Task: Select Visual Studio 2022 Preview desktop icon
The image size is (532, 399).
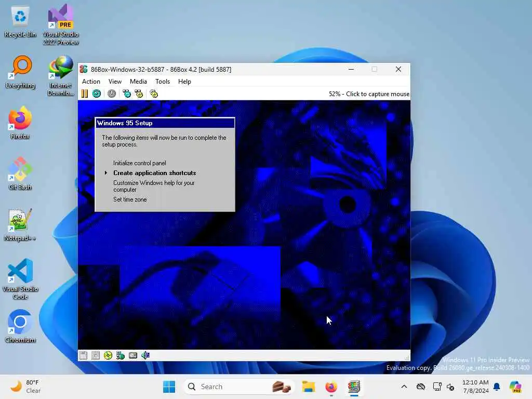Action: (61, 25)
